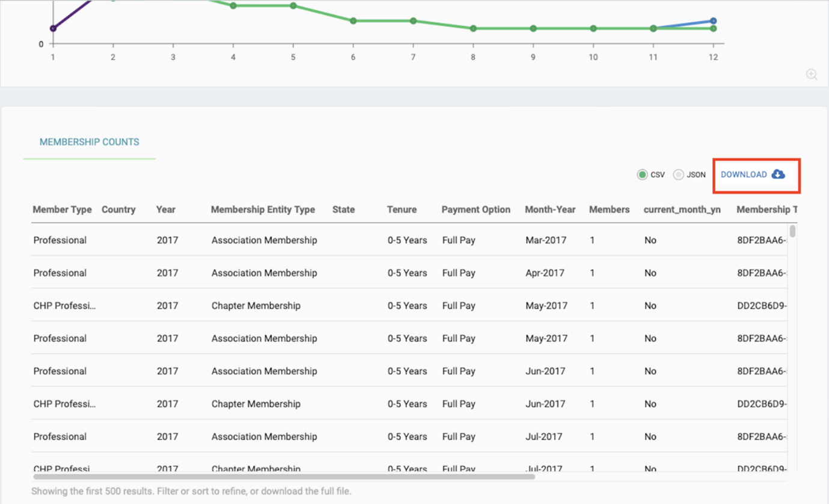Open the Membership Counts tab
This screenshot has width=829, height=504.
90,142
